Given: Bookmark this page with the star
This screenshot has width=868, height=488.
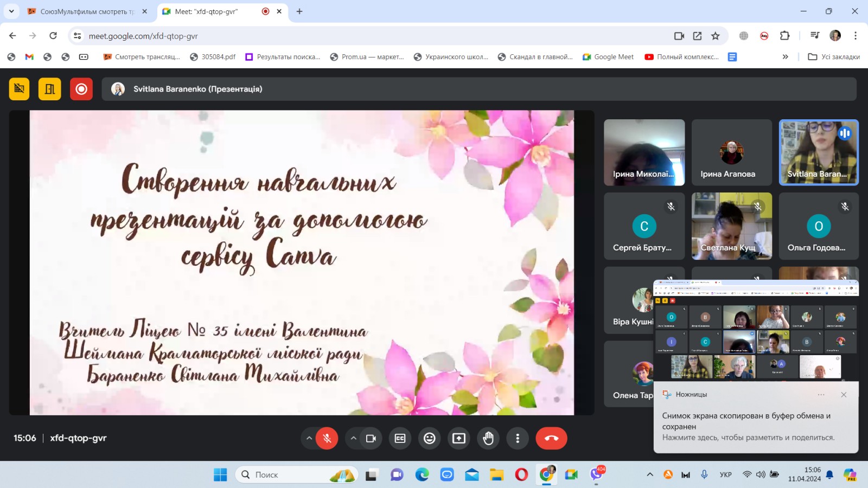Looking at the screenshot, I should [716, 36].
